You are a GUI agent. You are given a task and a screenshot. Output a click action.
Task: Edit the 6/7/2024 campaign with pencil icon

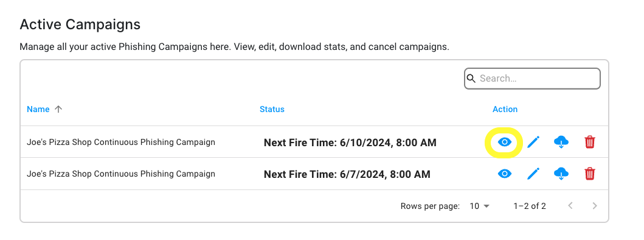click(533, 174)
